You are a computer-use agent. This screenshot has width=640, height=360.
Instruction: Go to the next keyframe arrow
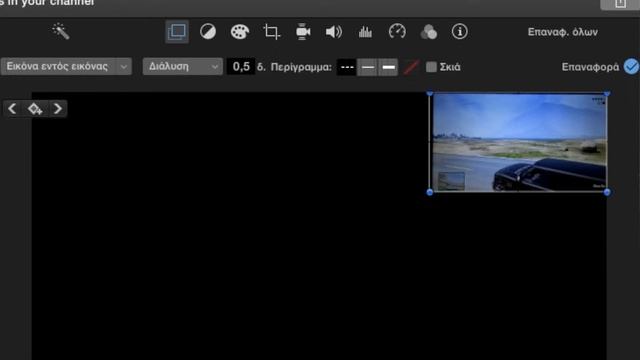tap(58, 109)
